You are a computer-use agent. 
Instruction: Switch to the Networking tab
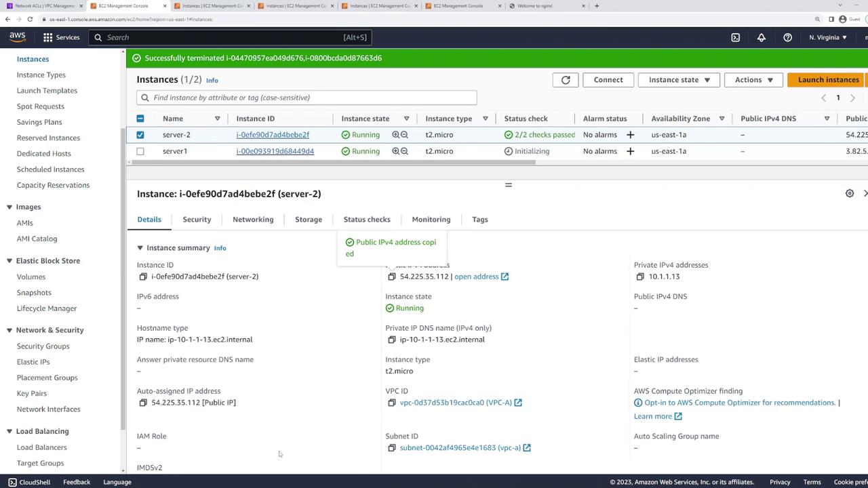[x=253, y=220]
